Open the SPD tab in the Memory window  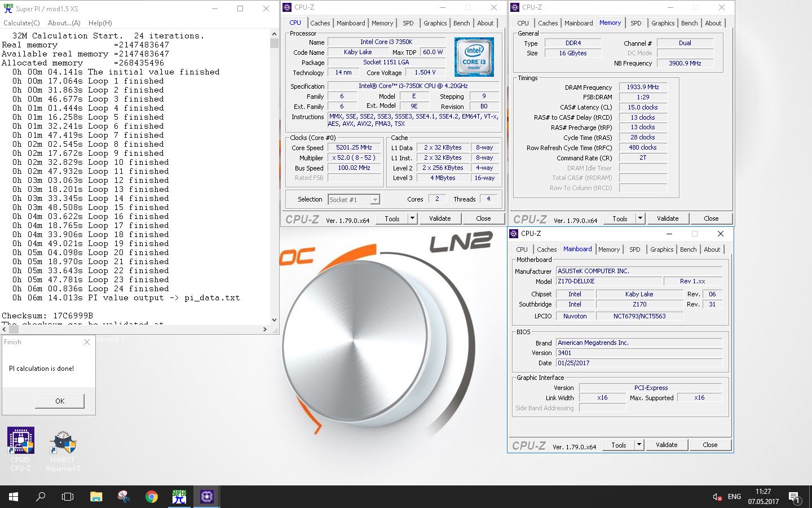[636, 23]
